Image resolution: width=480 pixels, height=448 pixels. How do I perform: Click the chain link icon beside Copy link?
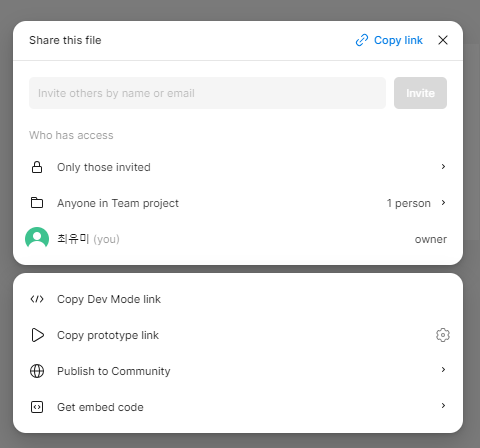[x=362, y=40]
